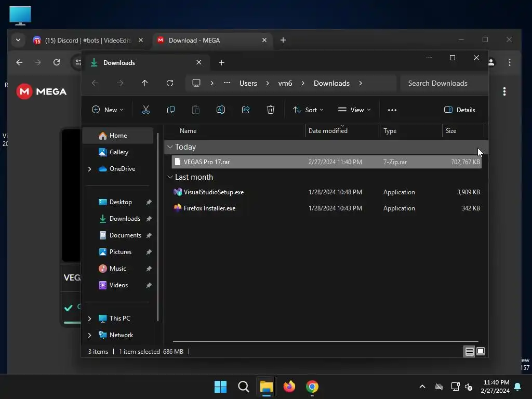Click Users in the address breadcrumb
532x399 pixels.
248,83
